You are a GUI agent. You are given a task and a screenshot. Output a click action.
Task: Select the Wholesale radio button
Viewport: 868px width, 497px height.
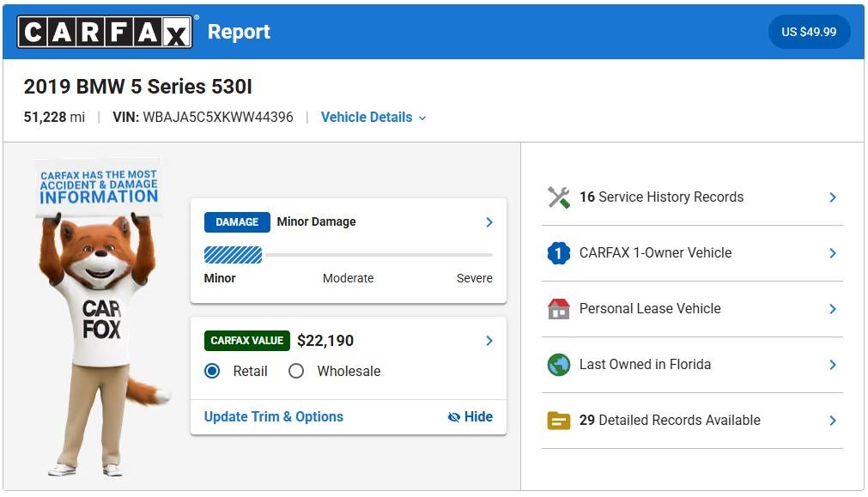click(296, 371)
